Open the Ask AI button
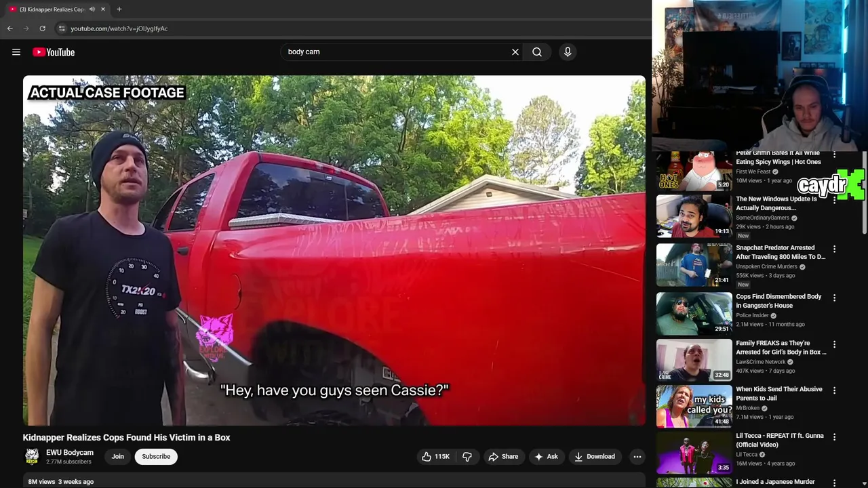Image resolution: width=868 pixels, height=488 pixels. (x=546, y=457)
